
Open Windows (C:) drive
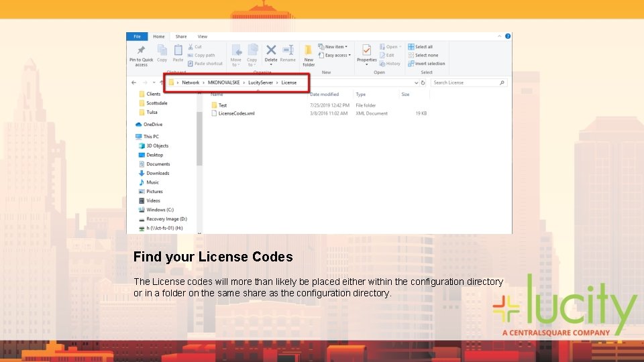[x=160, y=210]
